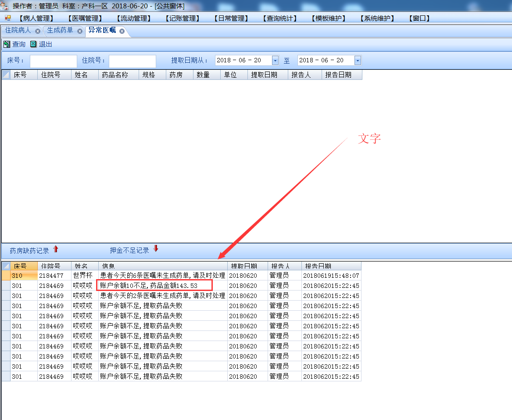Open the 流动管理 menu
Viewport: 512px width, 420px height.
pyautogui.click(x=133, y=18)
